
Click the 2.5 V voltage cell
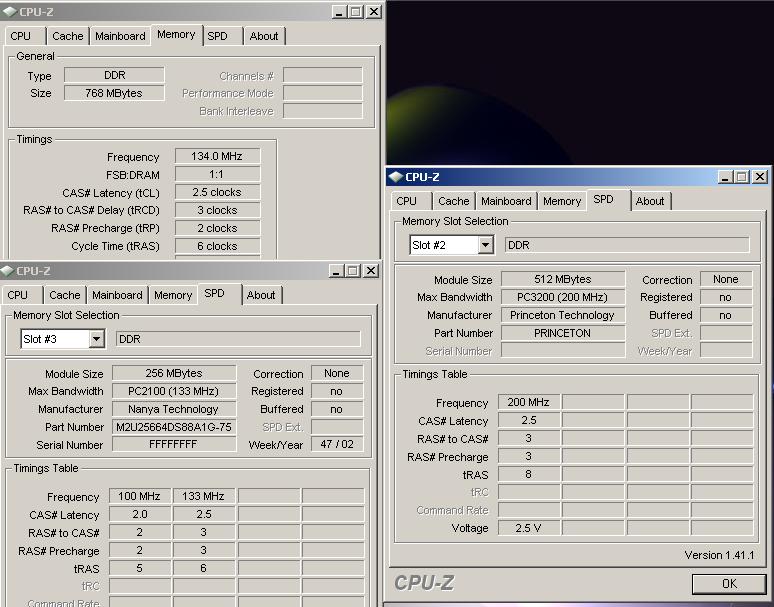tap(529, 528)
